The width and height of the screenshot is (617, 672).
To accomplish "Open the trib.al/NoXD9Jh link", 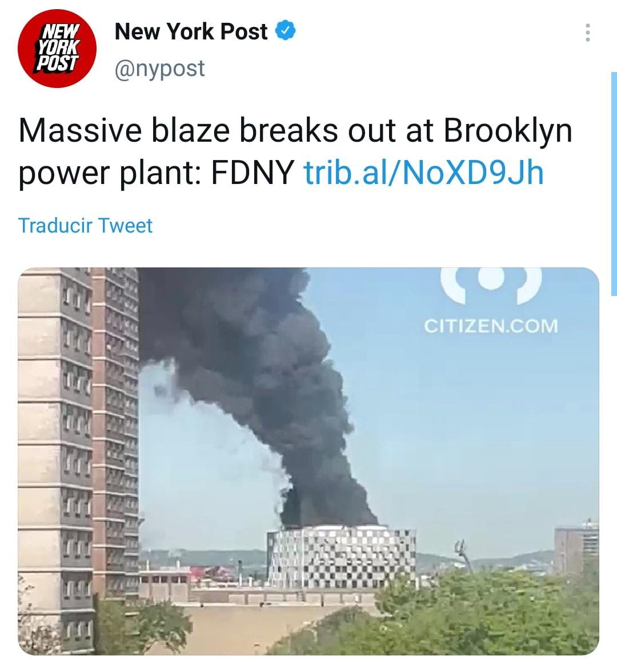I will click(x=423, y=173).
